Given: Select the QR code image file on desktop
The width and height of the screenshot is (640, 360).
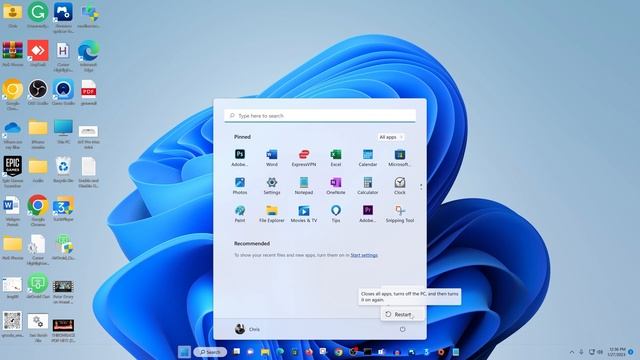Looking at the screenshot, I should point(13,324).
